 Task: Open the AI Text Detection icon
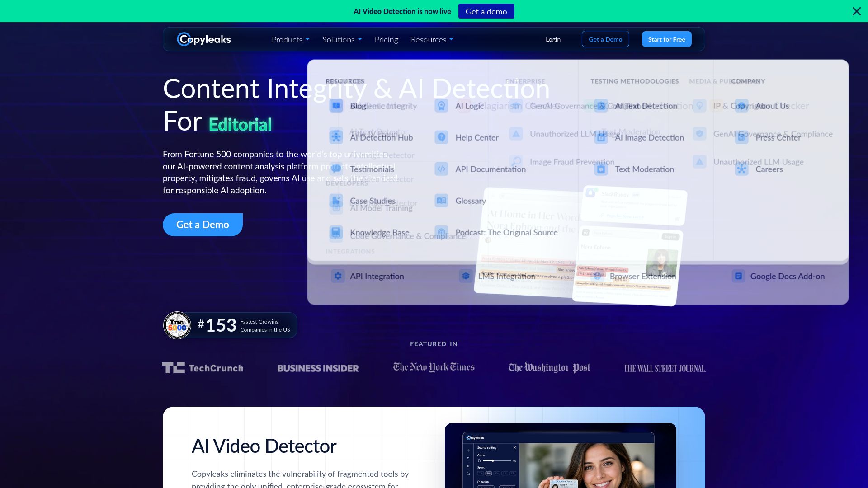(x=601, y=106)
